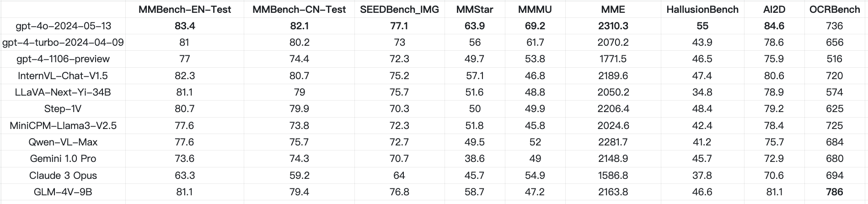Click the SEEDBench_IMG column header
868x204 pixels.
click(x=399, y=10)
